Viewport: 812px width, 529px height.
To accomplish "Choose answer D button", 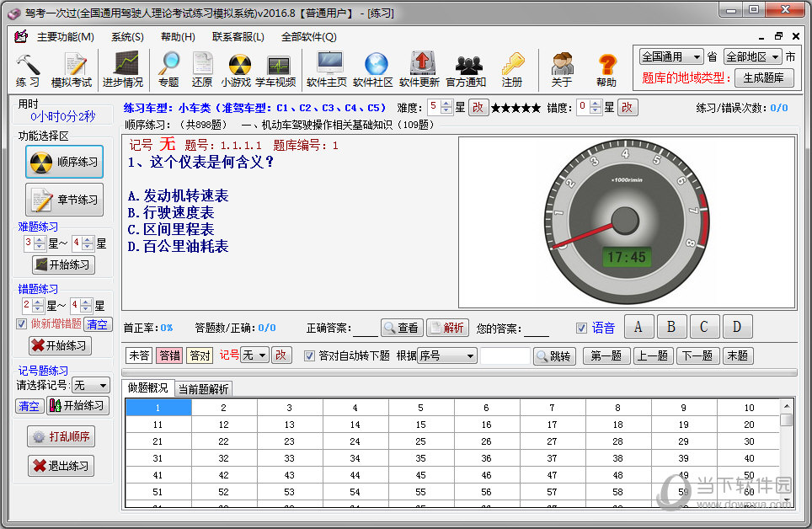I will tap(737, 327).
